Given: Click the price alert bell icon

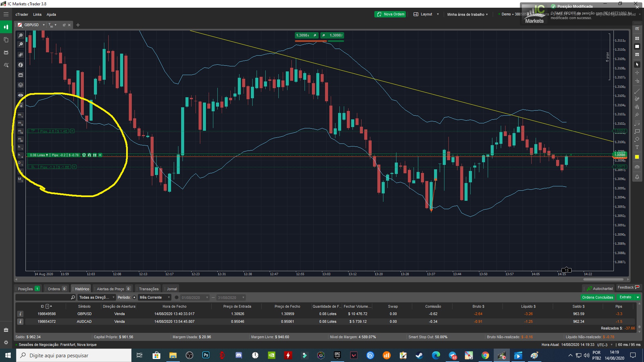Looking at the screenshot, I should click(x=637, y=177).
